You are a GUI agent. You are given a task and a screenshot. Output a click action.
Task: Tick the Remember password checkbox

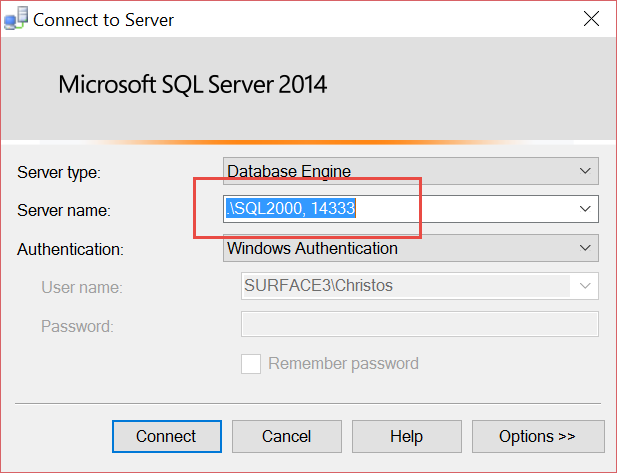click(x=251, y=364)
